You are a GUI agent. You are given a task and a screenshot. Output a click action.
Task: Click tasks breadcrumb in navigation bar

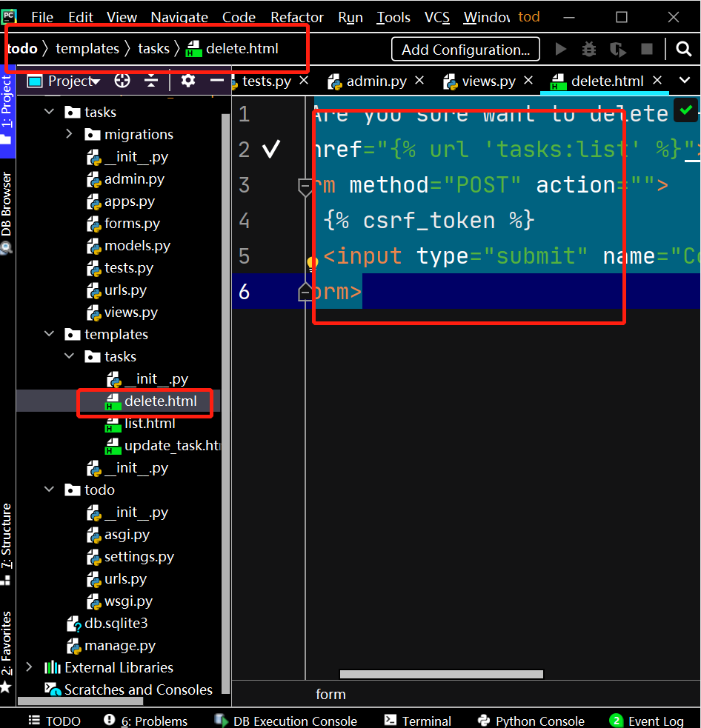[x=153, y=48]
